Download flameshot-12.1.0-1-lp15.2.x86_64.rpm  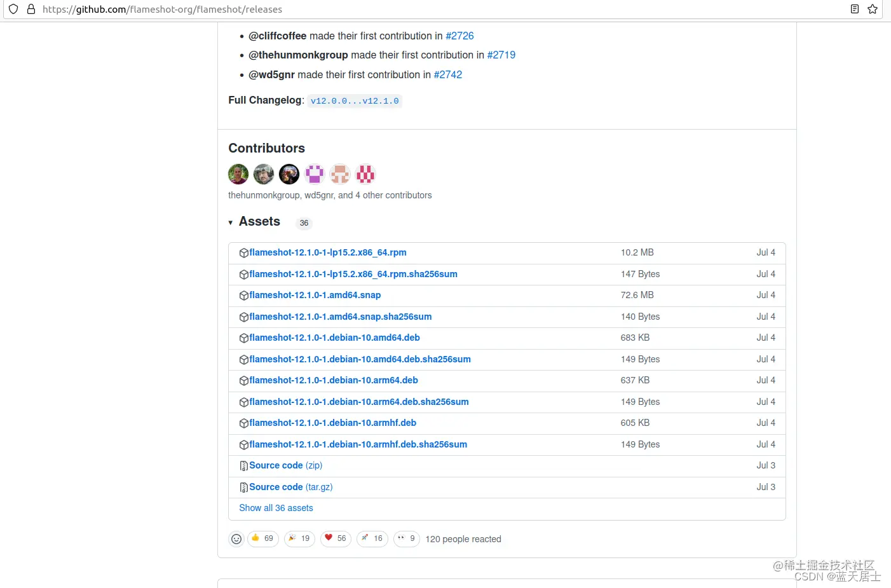coord(328,253)
